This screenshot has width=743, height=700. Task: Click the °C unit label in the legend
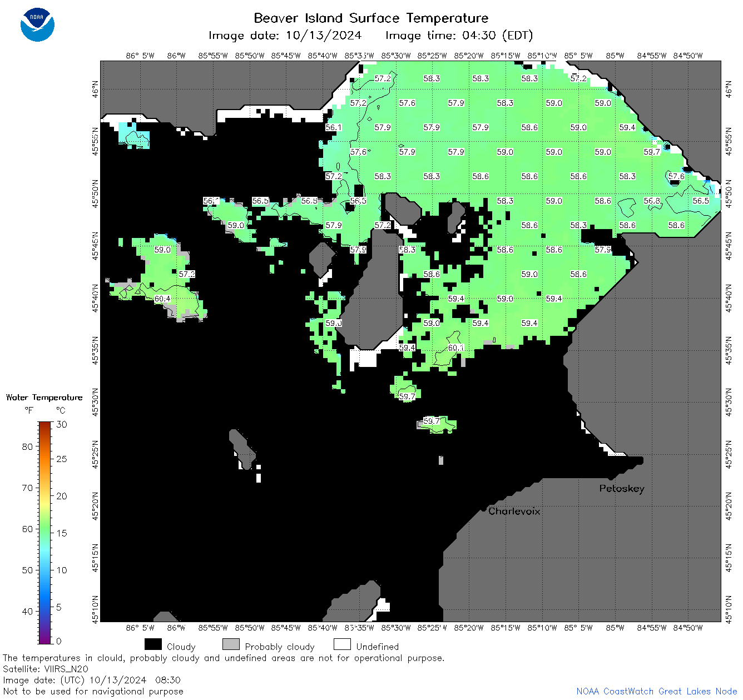[61, 410]
